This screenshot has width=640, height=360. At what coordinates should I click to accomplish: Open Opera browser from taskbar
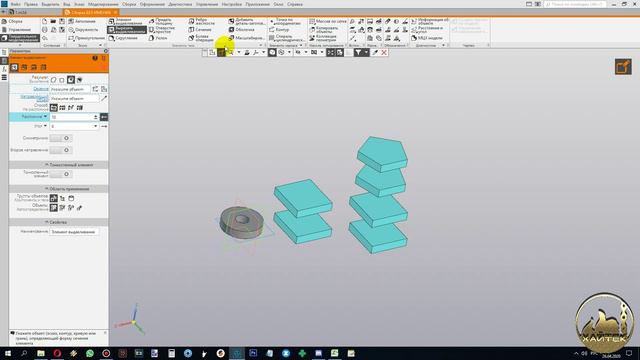(x=57, y=353)
